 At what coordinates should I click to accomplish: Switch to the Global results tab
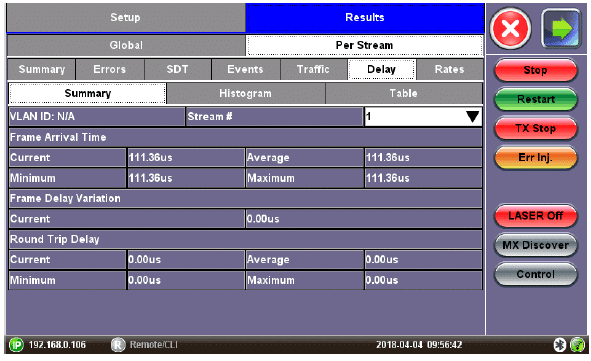[x=126, y=45]
